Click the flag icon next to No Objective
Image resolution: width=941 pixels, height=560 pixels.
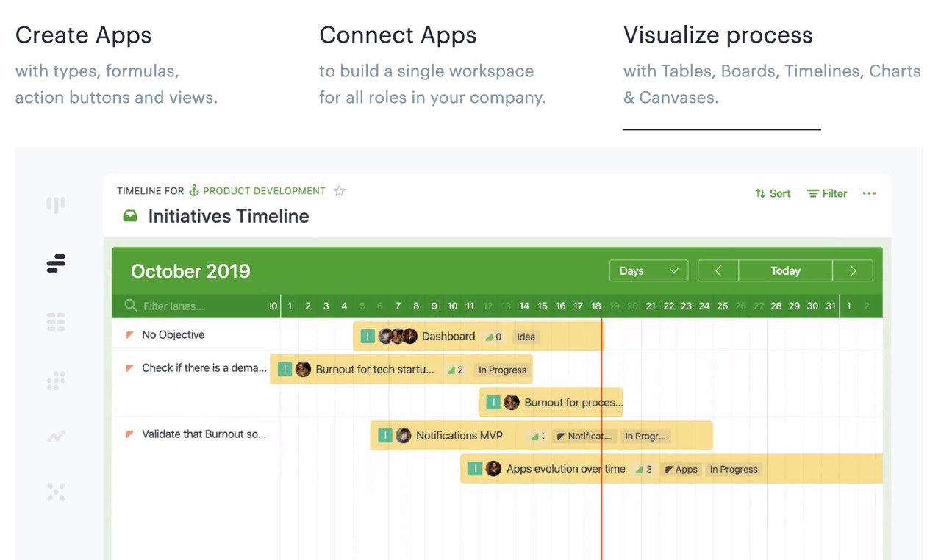pos(129,335)
